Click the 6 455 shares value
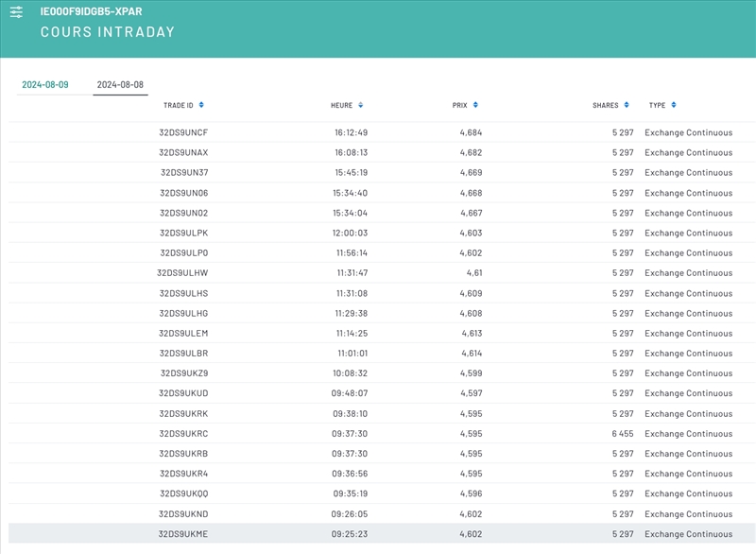Viewport: 756px width, 554px height. click(622, 434)
